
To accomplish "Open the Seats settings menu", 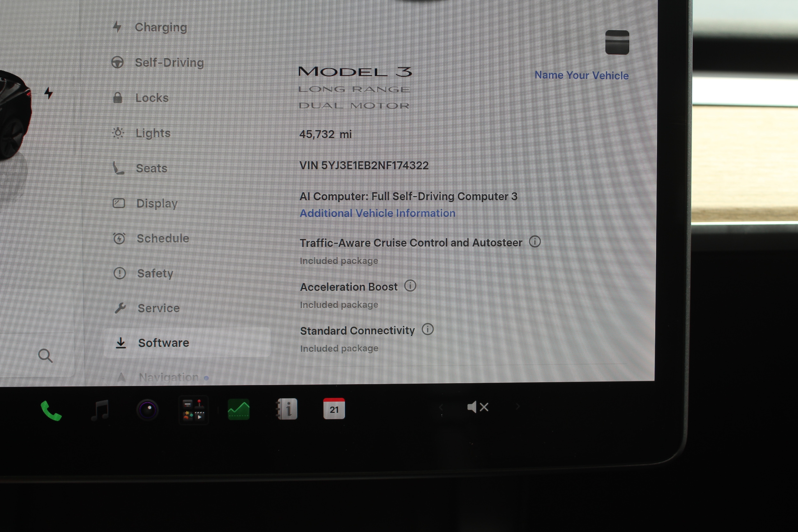I will [140, 168].
